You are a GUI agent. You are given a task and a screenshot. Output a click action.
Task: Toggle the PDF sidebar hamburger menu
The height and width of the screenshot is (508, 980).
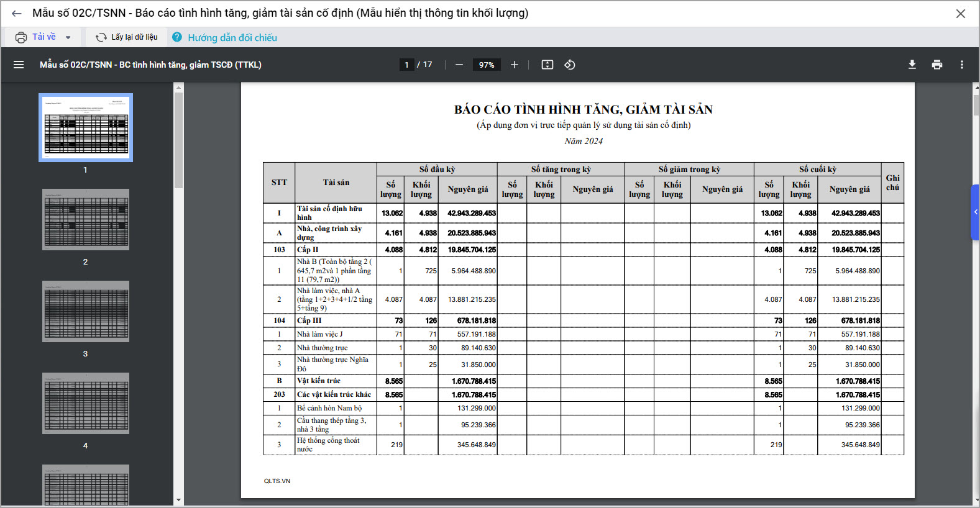click(19, 65)
